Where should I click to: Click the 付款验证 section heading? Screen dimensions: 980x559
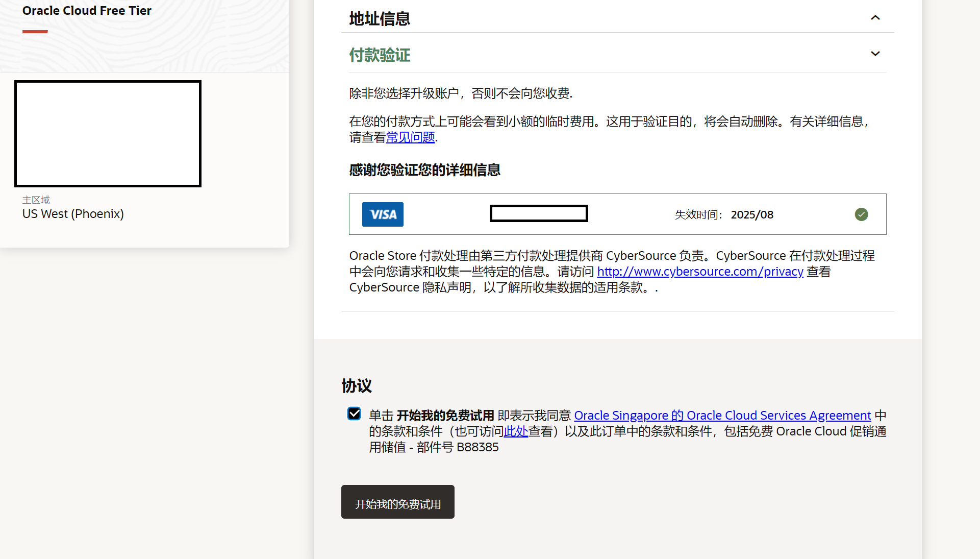380,55
